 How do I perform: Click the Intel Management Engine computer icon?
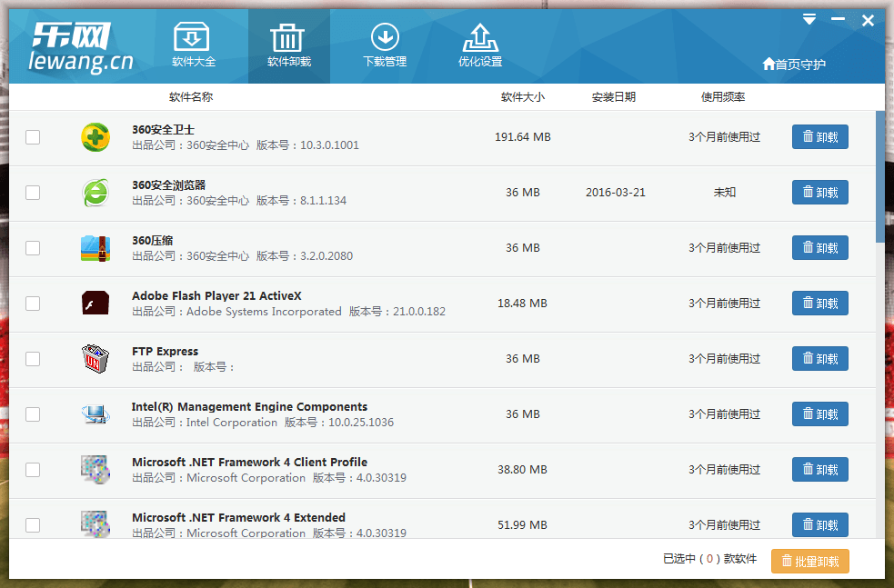tap(95, 414)
